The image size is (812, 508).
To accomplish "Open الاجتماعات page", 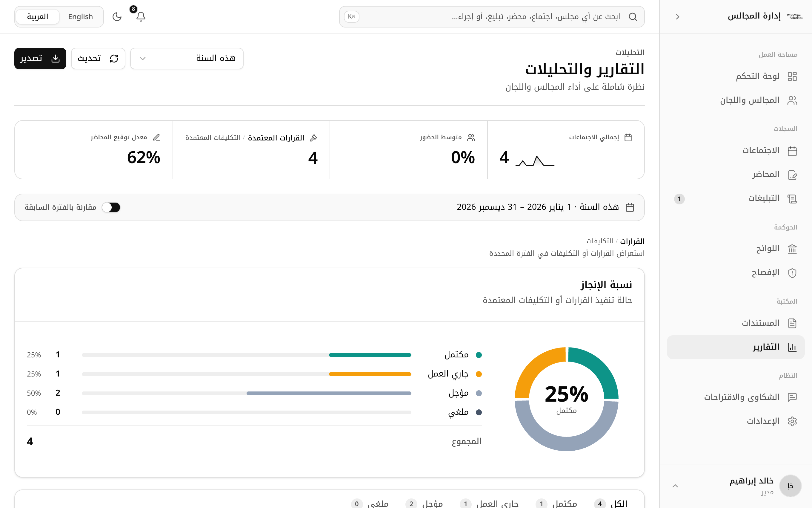I will [x=736, y=151].
